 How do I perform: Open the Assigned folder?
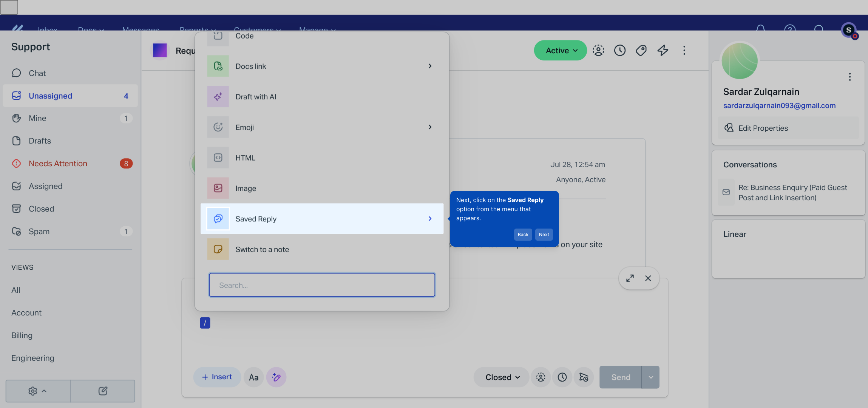click(x=70, y=186)
